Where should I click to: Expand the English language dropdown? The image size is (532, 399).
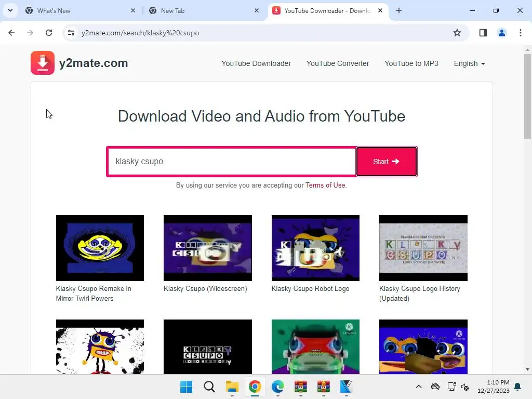pyautogui.click(x=469, y=63)
